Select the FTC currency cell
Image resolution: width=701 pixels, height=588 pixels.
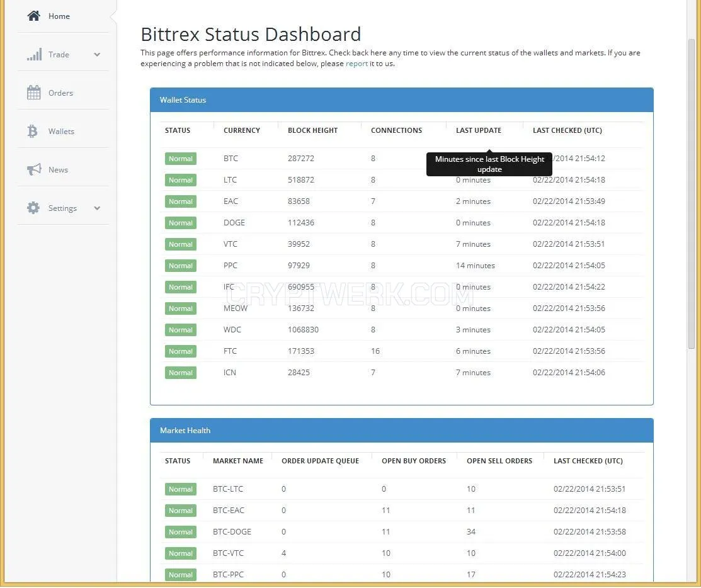[231, 351]
